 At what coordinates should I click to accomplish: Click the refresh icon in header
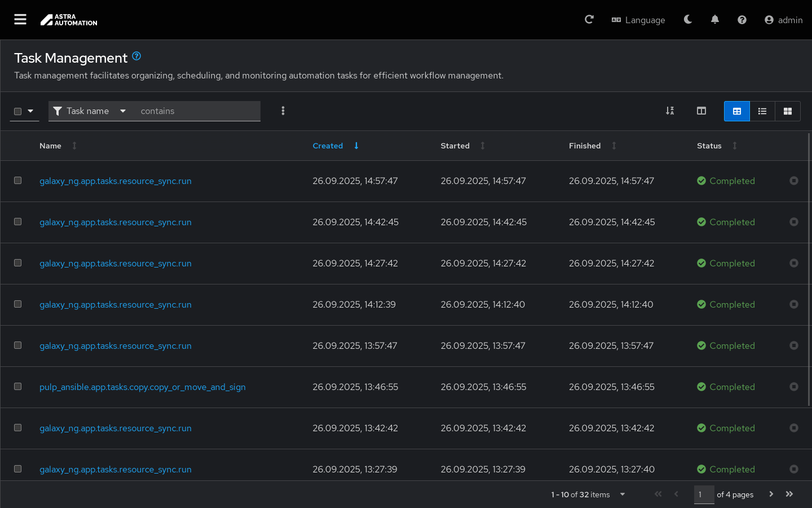589,20
